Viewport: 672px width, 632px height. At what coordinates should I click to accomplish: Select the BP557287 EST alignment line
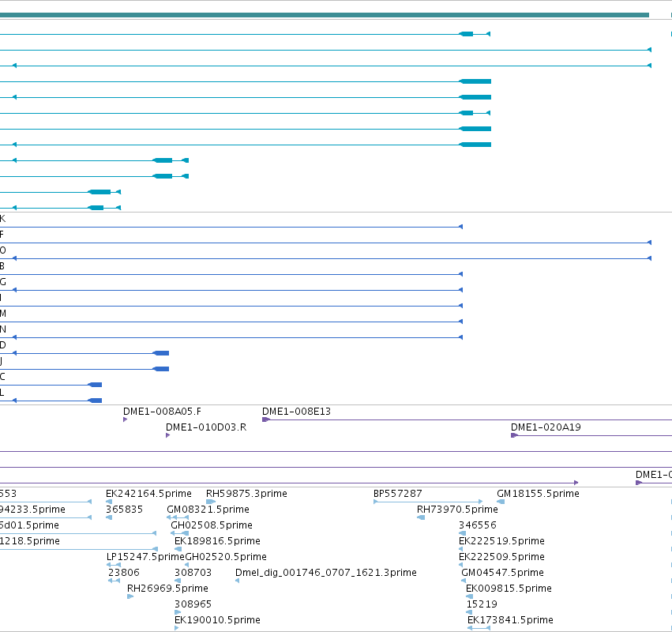coord(428,502)
